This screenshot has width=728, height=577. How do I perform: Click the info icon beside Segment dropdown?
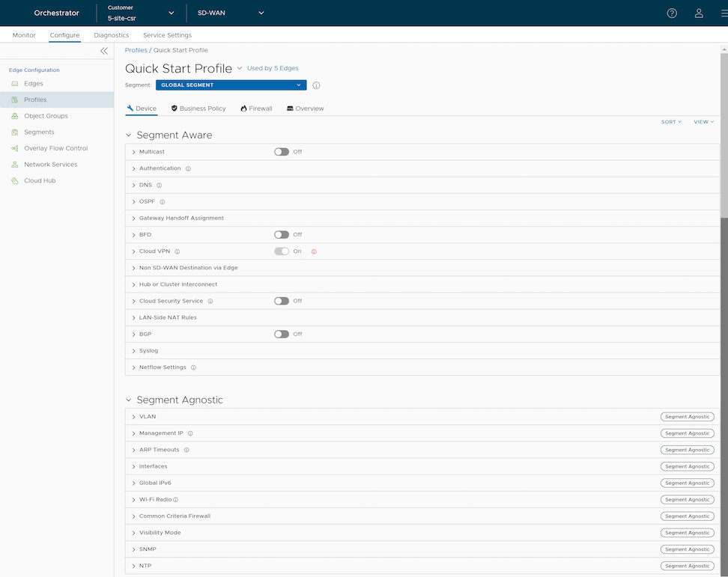click(316, 85)
